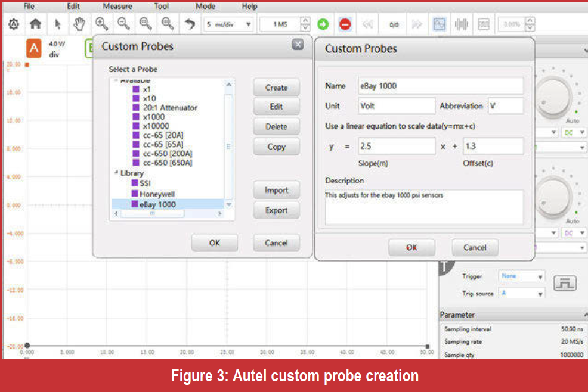
Task: Click the undo arrow icon
Action: [190, 24]
